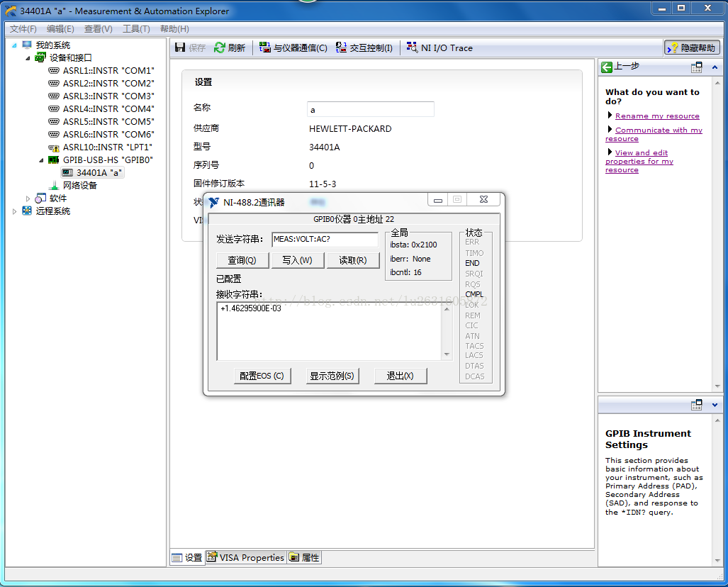Click the 读取(R) read button
The width and height of the screenshot is (728, 587).
pyautogui.click(x=353, y=260)
